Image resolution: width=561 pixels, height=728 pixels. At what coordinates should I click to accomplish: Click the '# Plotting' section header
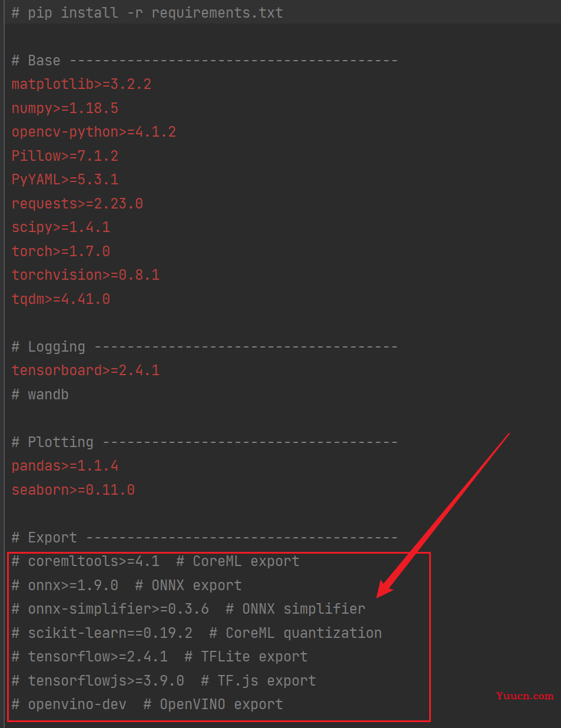204,442
